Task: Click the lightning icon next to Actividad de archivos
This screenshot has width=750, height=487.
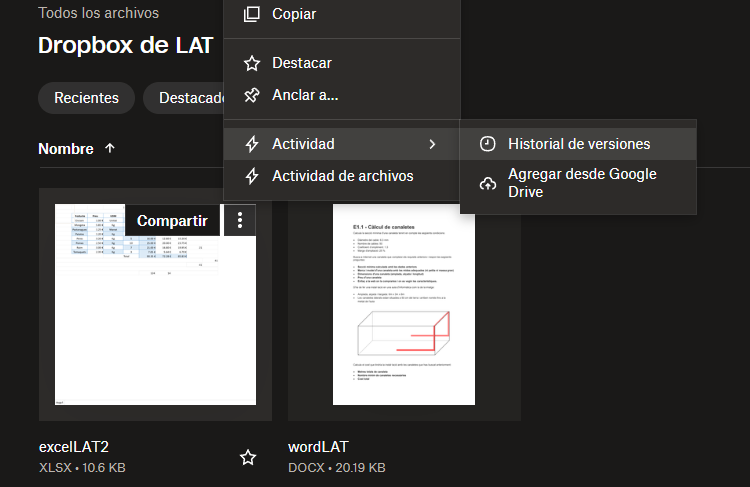Action: pos(252,176)
